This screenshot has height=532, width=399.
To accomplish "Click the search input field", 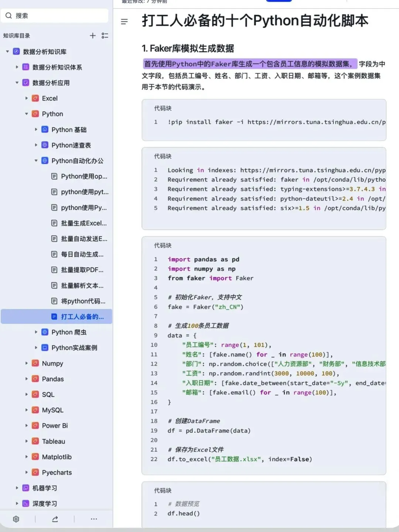I will coord(55,16).
